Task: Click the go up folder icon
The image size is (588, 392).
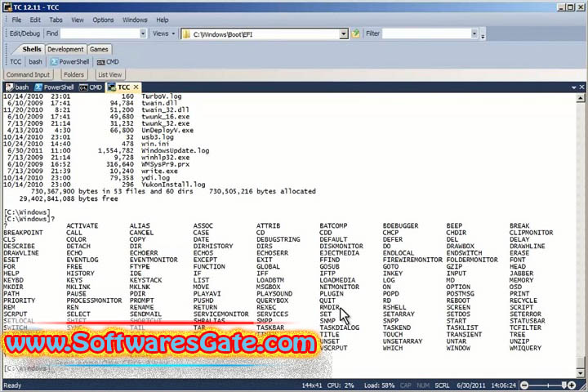Action: [355, 33]
